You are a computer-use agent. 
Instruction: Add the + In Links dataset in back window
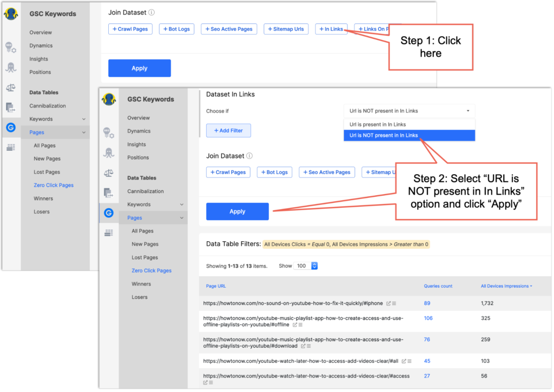pyautogui.click(x=332, y=29)
